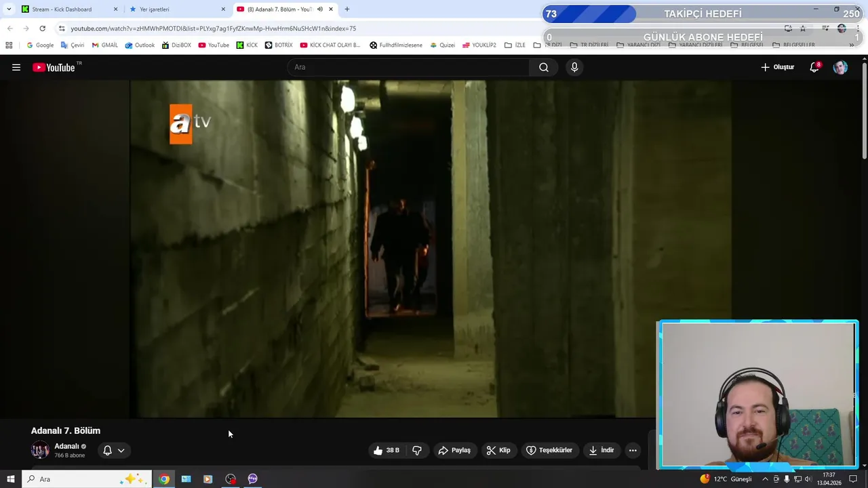Open Windows notification center icon
The height and width of the screenshot is (488, 868).
(853, 479)
